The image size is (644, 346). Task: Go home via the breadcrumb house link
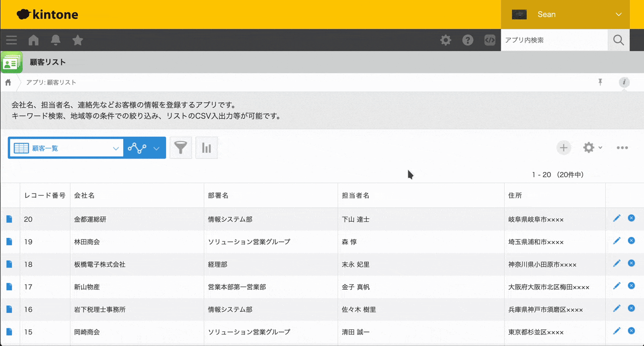tap(8, 82)
